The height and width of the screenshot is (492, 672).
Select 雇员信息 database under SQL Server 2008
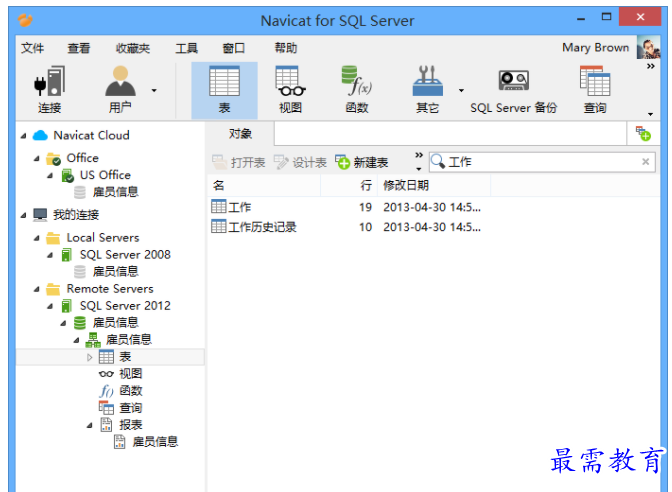click(x=116, y=272)
